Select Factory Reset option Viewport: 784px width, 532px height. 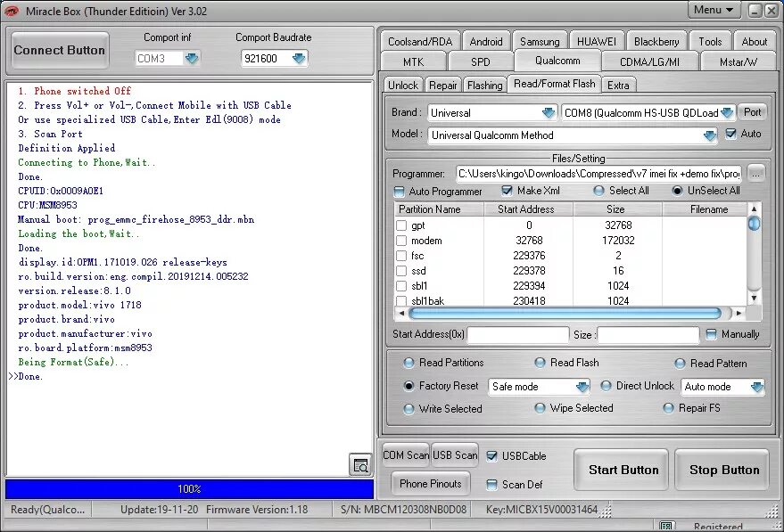(x=409, y=386)
